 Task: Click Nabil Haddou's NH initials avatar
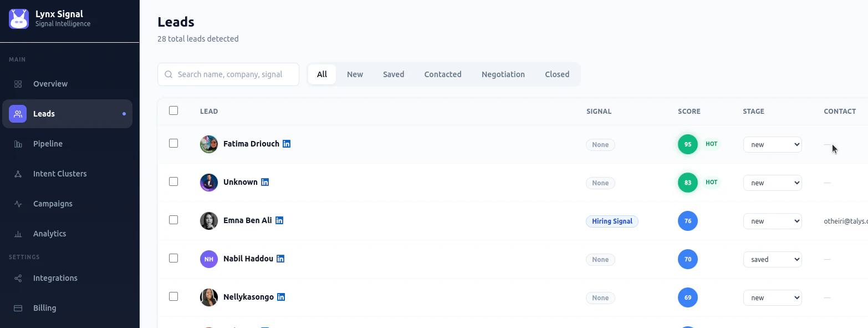(x=209, y=259)
